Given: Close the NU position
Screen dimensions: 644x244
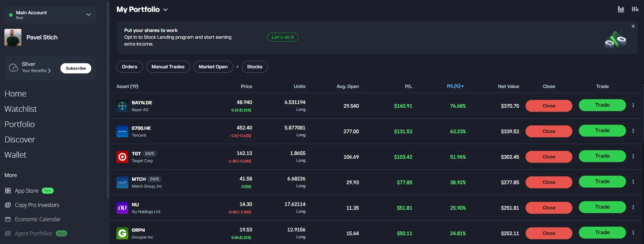Looking at the screenshot, I should click(549, 208).
